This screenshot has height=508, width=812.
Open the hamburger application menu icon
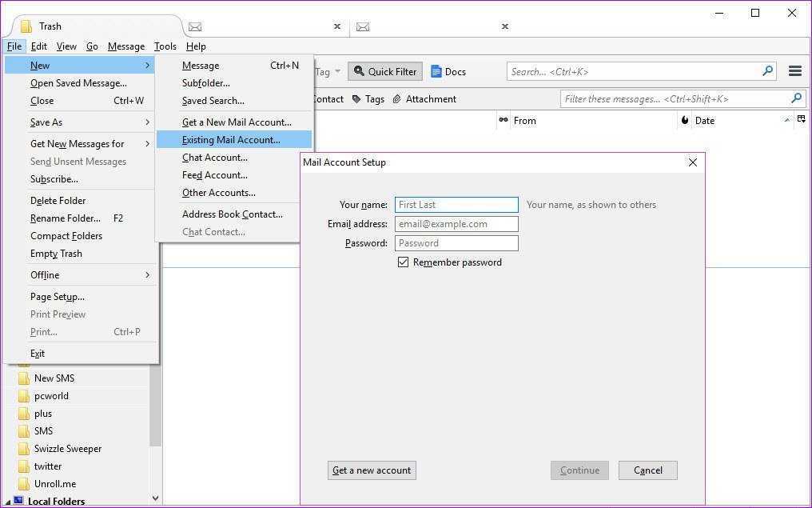[794, 71]
